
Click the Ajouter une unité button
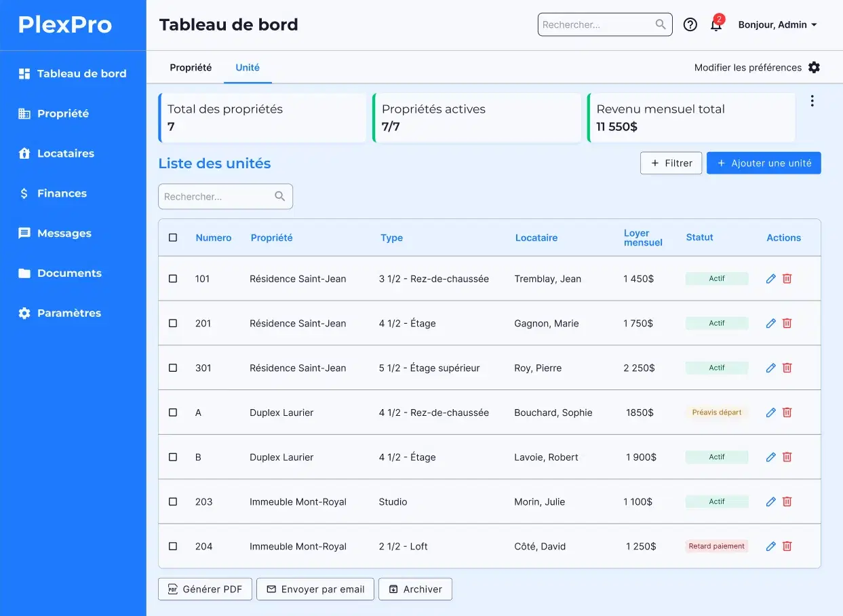click(764, 163)
